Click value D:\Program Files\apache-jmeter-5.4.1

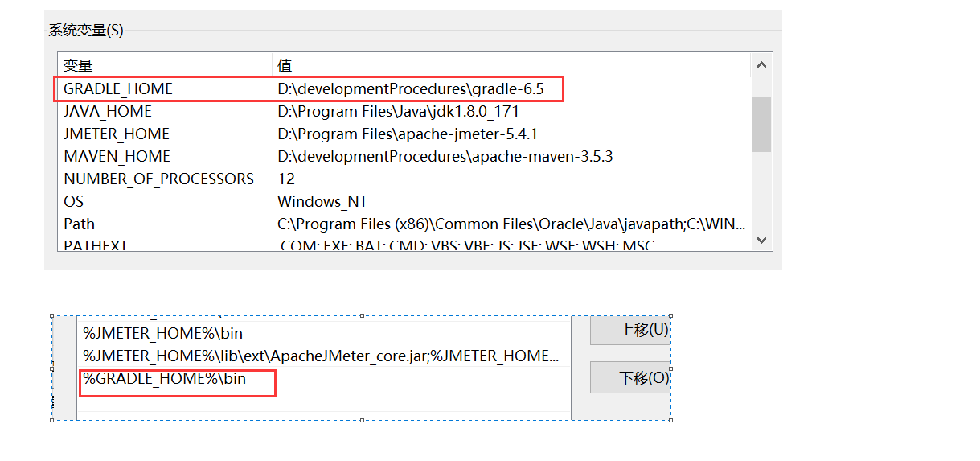click(x=408, y=134)
